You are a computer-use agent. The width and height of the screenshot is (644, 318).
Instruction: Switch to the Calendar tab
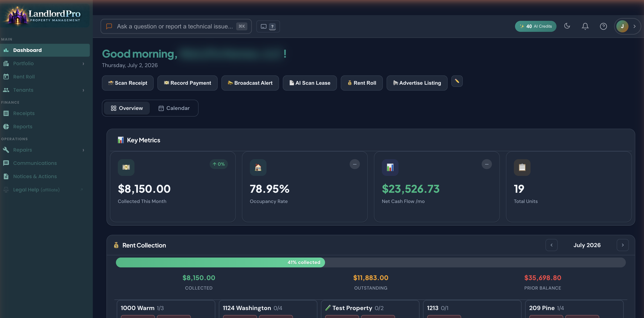(174, 108)
